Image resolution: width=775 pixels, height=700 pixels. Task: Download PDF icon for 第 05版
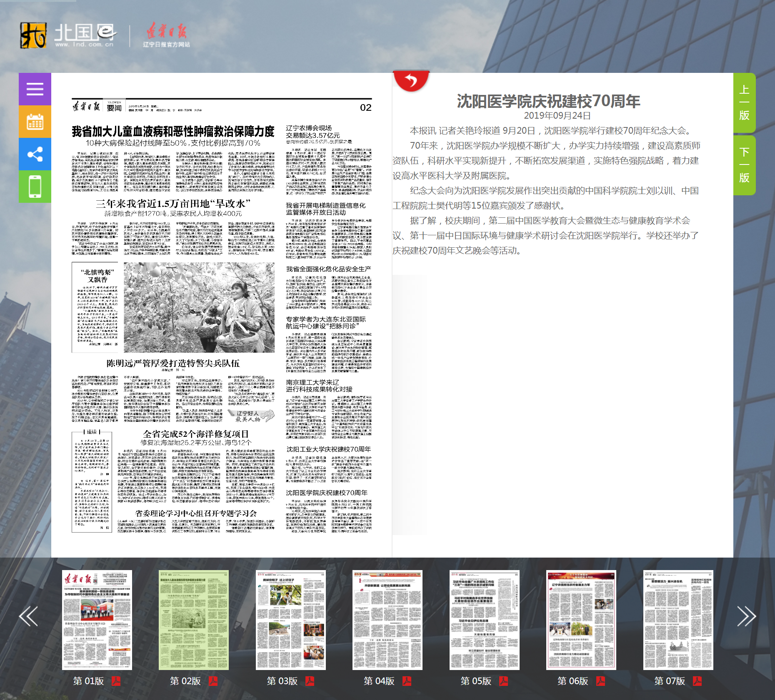point(503,681)
